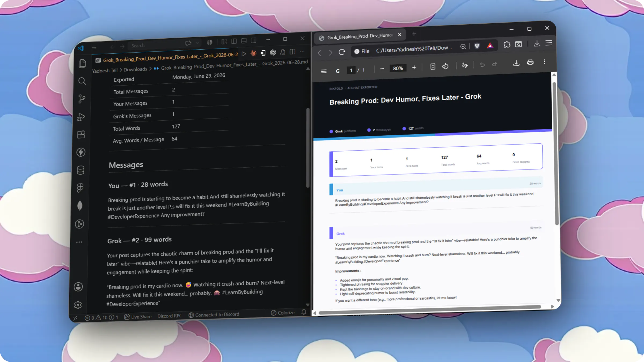Click Discord RPC in the status bar

tap(170, 316)
